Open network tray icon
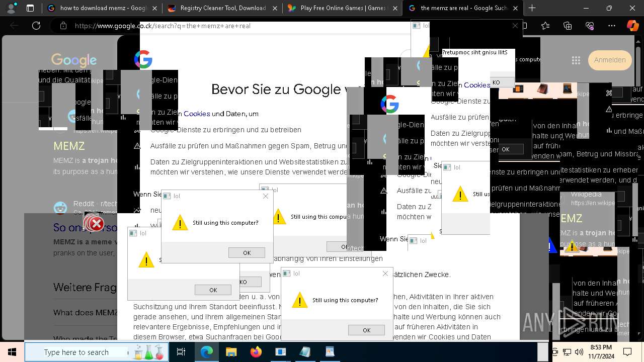Viewport: 644px width, 362px height. 567,352
